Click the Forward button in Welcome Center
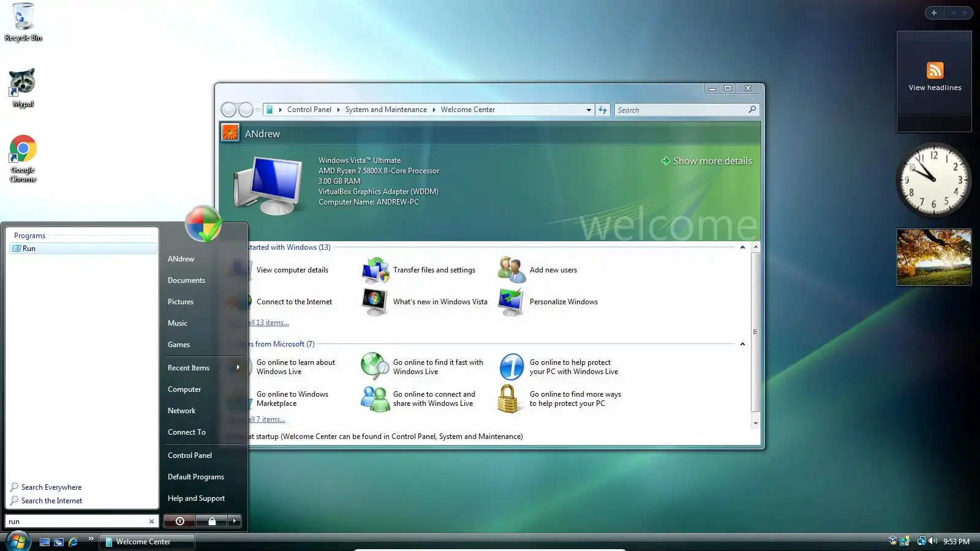The image size is (980, 551). 246,110
